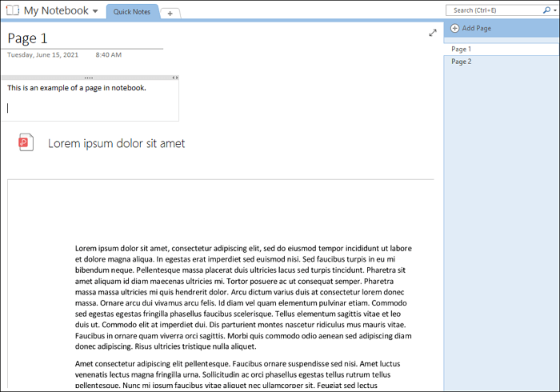Click the 8:40 AM page timestamp
560x392 pixels.
pos(108,55)
